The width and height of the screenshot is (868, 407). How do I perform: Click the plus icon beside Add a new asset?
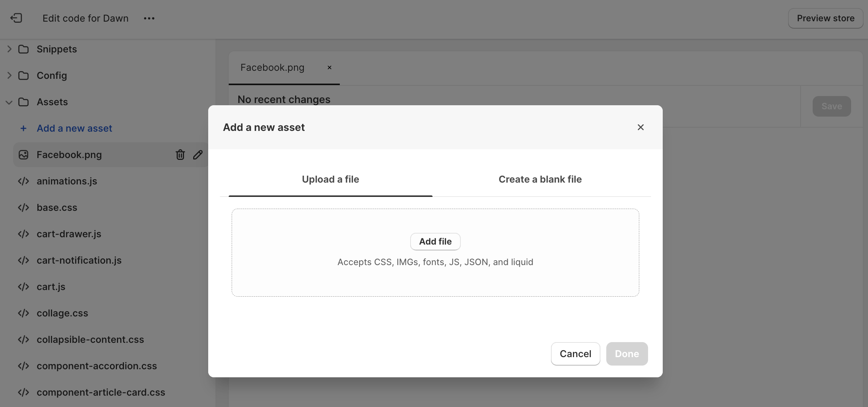pos(23,128)
